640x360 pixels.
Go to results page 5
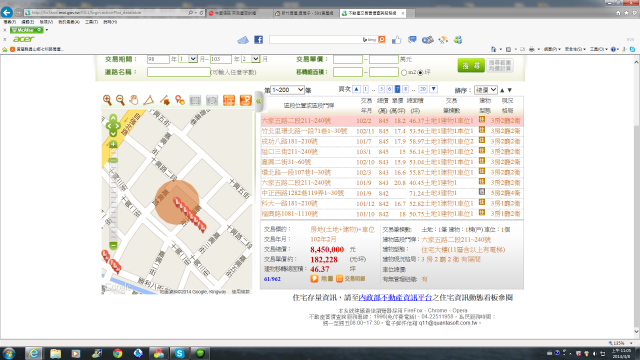pyautogui.click(x=381, y=89)
